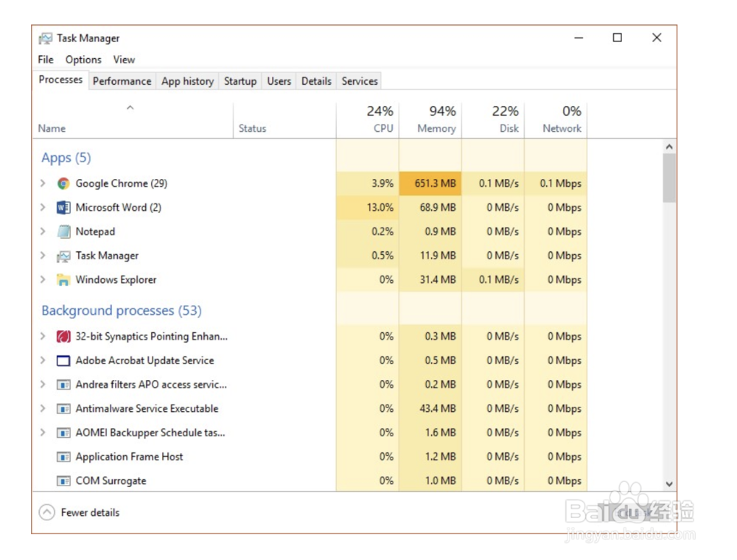
Task: Expand the Microsoft Word process group
Action: [43, 207]
